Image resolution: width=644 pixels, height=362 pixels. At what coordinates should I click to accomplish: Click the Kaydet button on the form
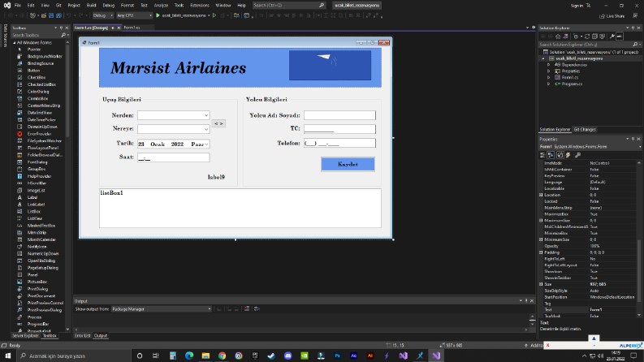[348, 164]
